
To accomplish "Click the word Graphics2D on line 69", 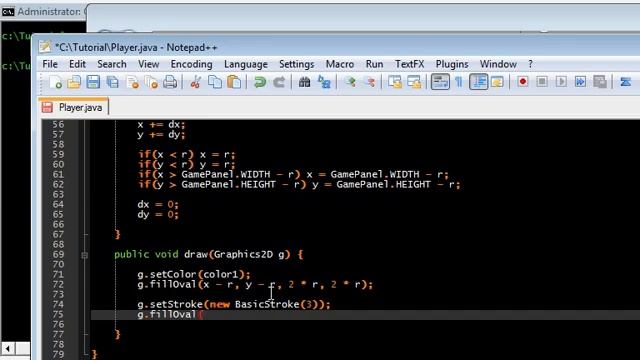I will point(243,254).
